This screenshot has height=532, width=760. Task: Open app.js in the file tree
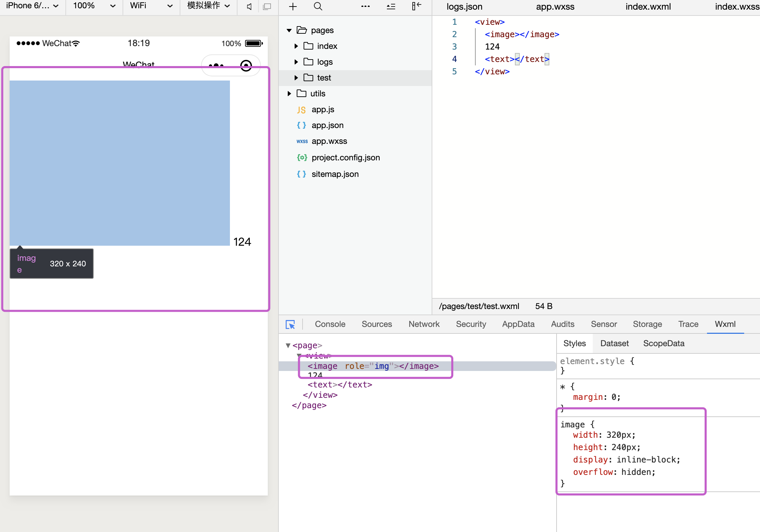[x=323, y=110]
